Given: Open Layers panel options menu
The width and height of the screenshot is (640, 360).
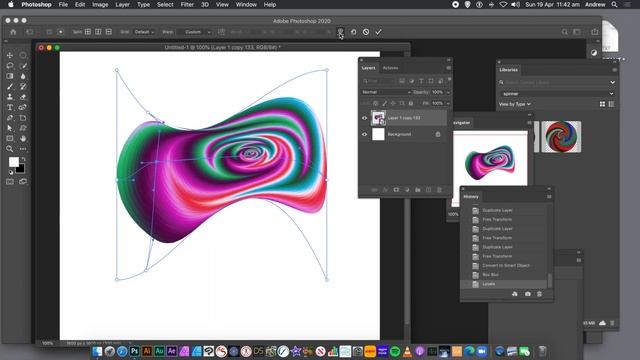Looking at the screenshot, I should pyautogui.click(x=449, y=68).
